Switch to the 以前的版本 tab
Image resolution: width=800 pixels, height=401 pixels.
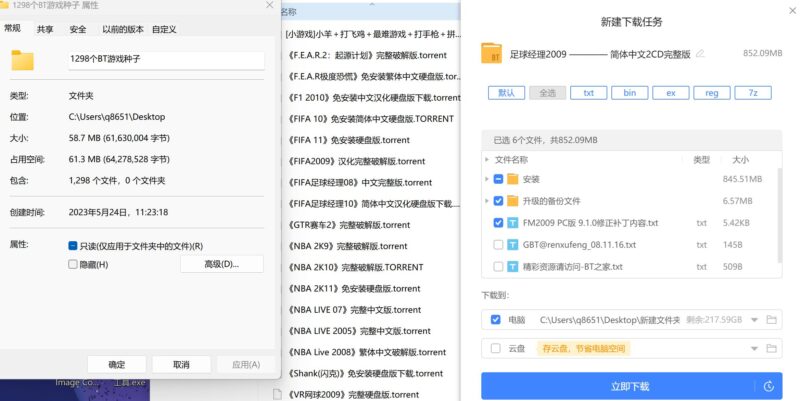[x=121, y=29]
